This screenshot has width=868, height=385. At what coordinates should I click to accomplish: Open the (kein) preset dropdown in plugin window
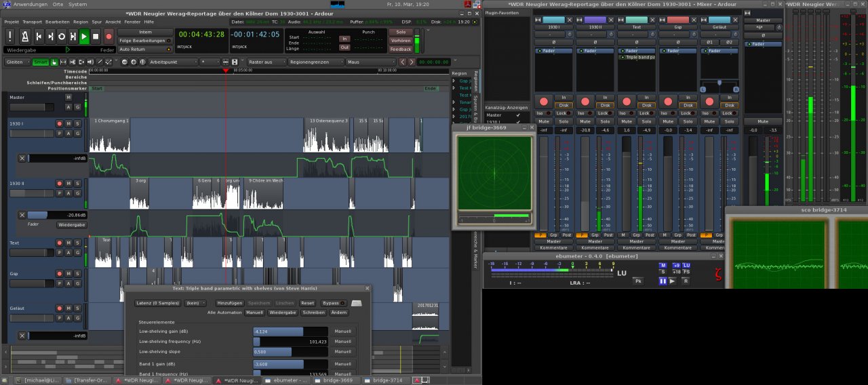(197, 303)
